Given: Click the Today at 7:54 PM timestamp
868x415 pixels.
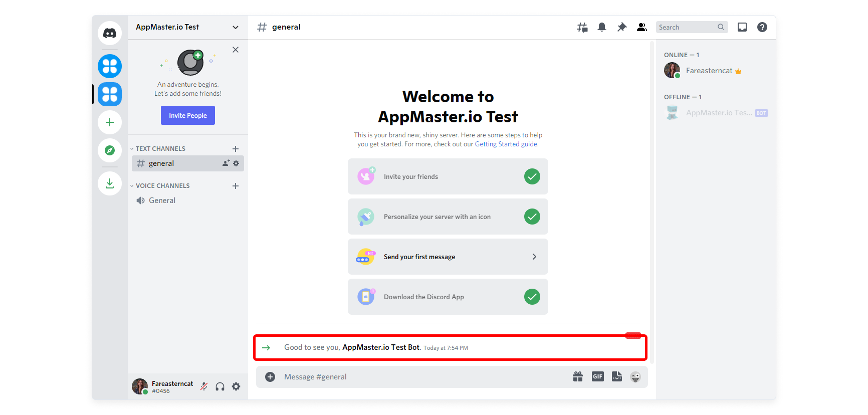Looking at the screenshot, I should [x=446, y=348].
